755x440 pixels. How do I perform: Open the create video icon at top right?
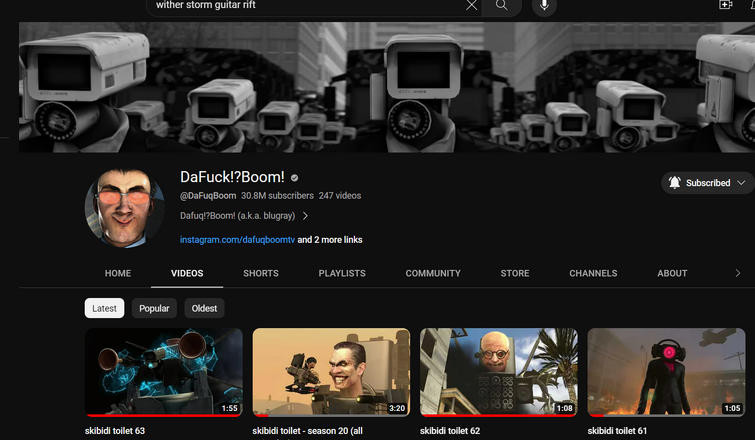point(726,4)
